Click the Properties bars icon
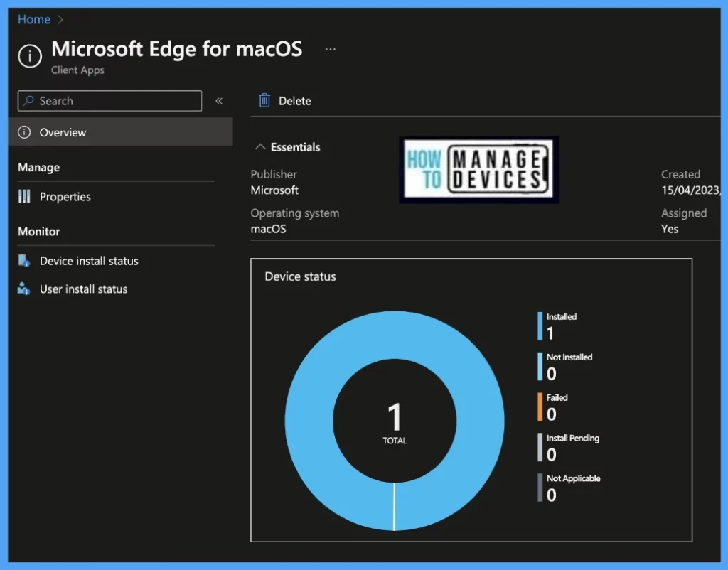 [x=24, y=196]
